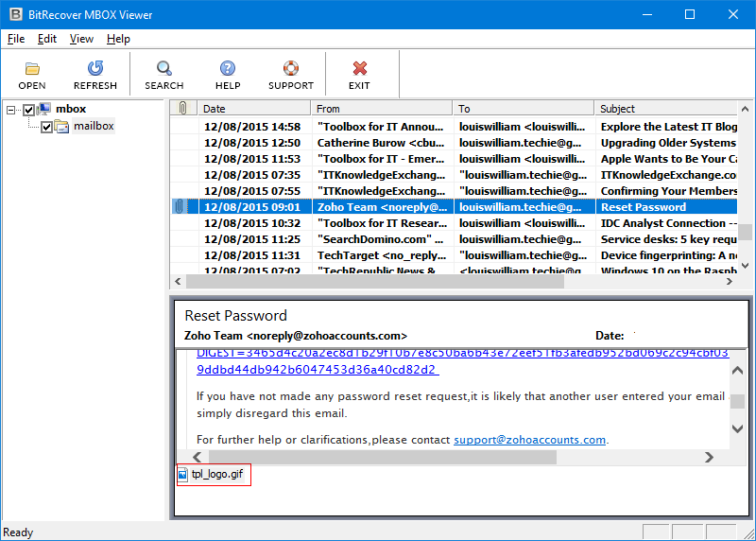
Task: Click the message preview horizontal scrollbar thumb
Action: coord(383,457)
